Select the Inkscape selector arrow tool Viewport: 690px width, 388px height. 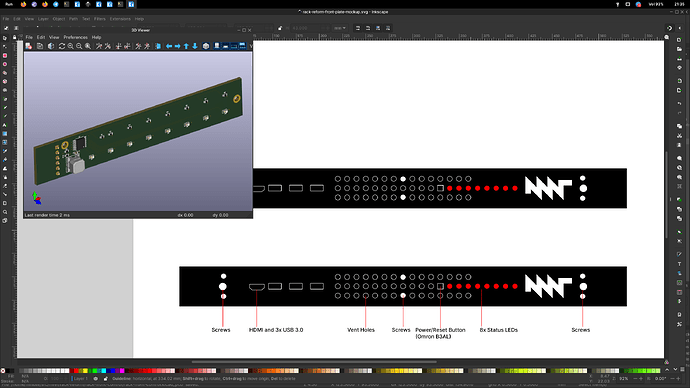[5, 38]
